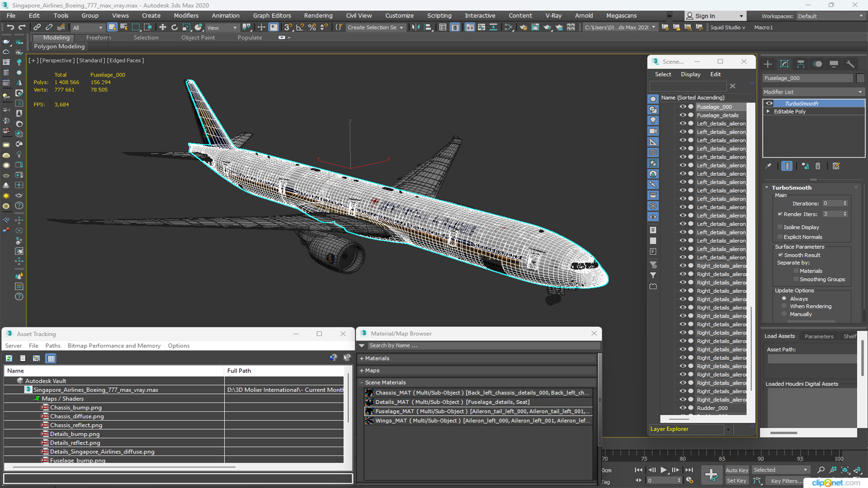Open Asset Tracking Paths menu

pyautogui.click(x=52, y=346)
